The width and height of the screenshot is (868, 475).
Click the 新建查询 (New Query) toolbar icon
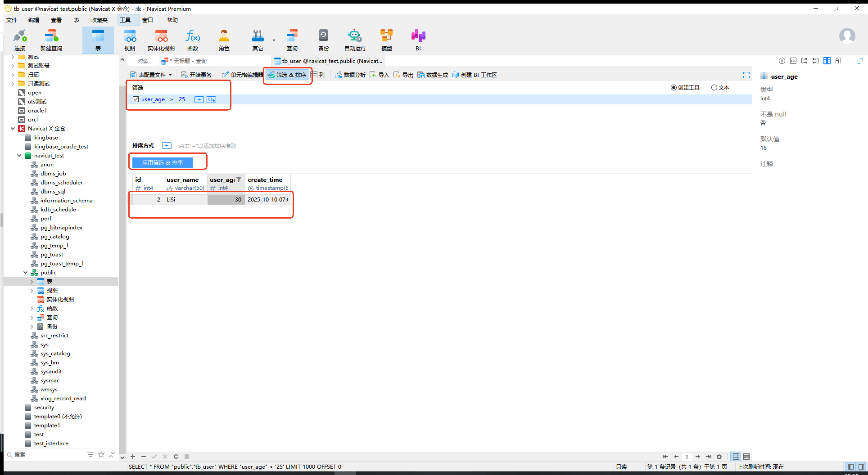coord(51,40)
